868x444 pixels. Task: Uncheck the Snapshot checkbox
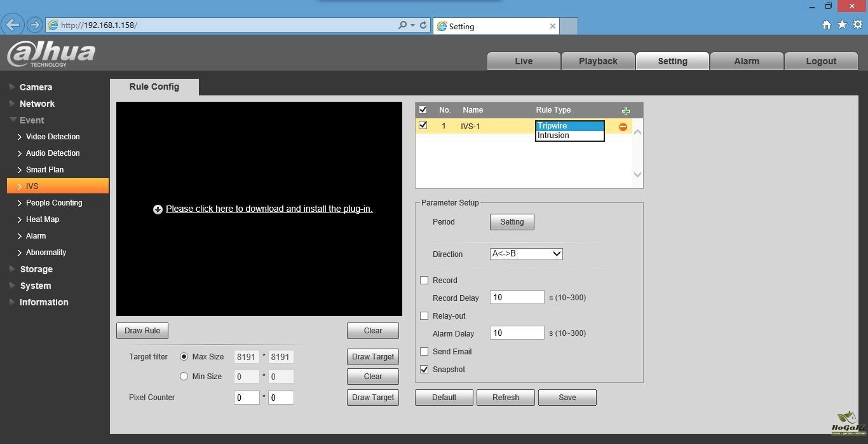click(x=424, y=370)
